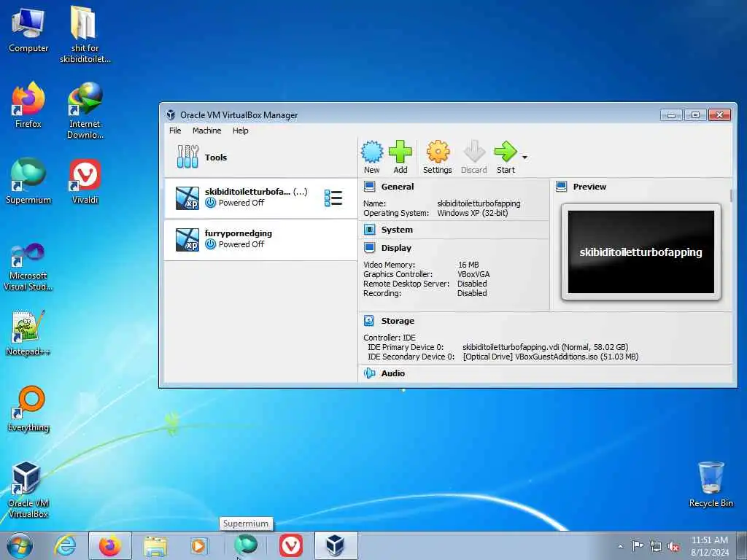Viewport: 747px width, 560px height.
Task: Open Windows Explorer from the taskbar
Action: pos(155,546)
